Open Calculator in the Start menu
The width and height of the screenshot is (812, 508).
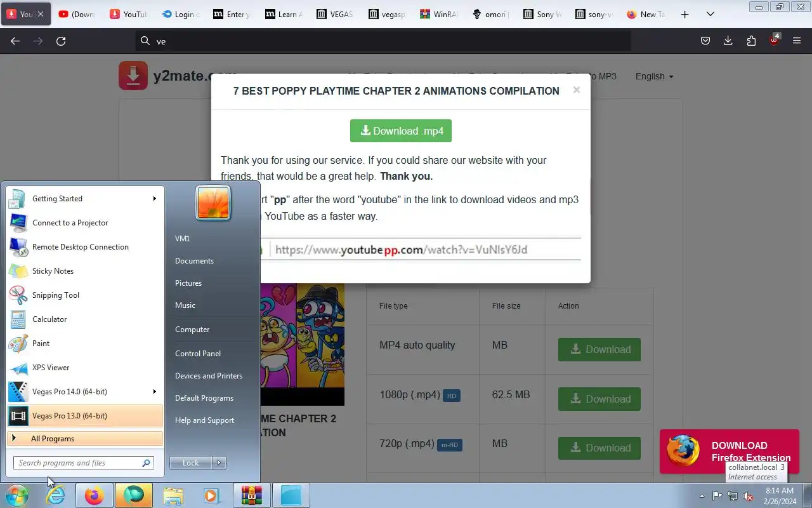click(x=85, y=319)
